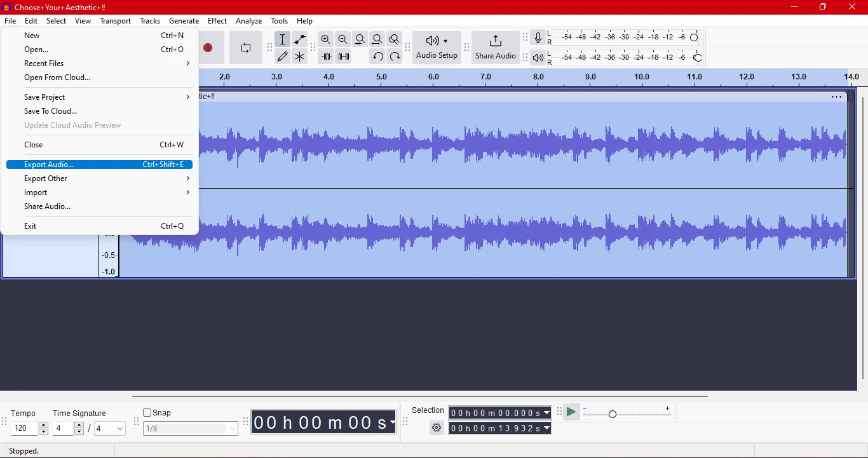Select the Draw pencil tool
The height and width of the screenshot is (458, 868).
pos(283,57)
